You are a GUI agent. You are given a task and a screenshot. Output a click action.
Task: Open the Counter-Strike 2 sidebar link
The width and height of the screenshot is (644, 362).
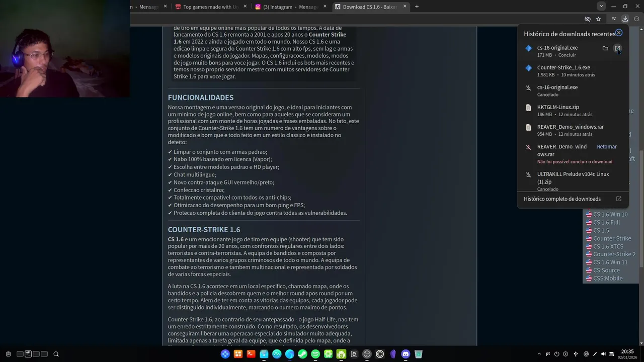tap(614, 254)
